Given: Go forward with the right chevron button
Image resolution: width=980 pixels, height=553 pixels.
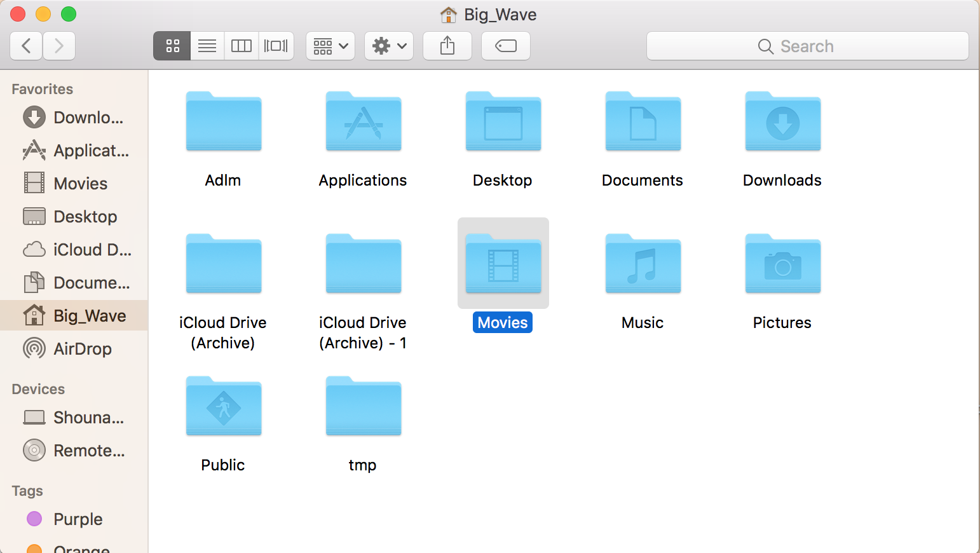Looking at the screenshot, I should [59, 46].
